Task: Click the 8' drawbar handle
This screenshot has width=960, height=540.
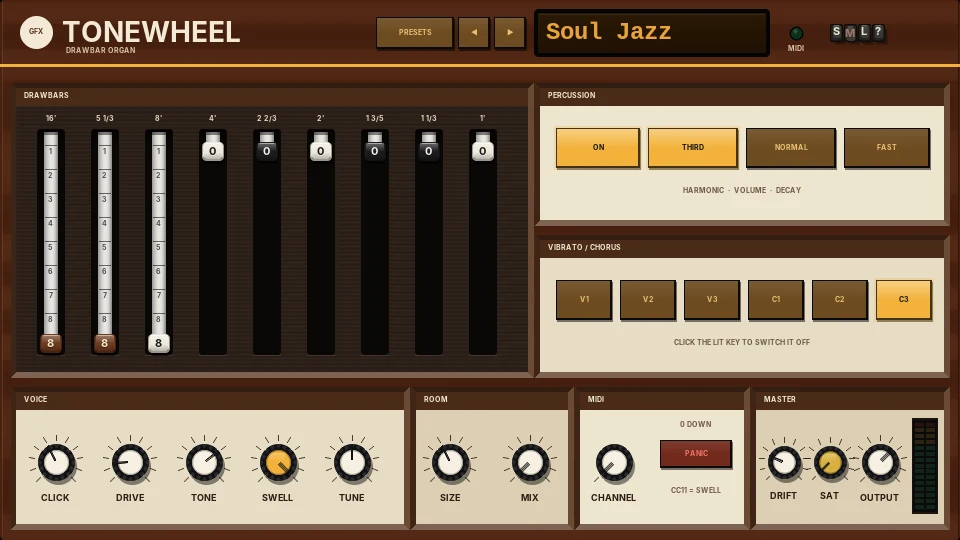Action: [x=159, y=343]
